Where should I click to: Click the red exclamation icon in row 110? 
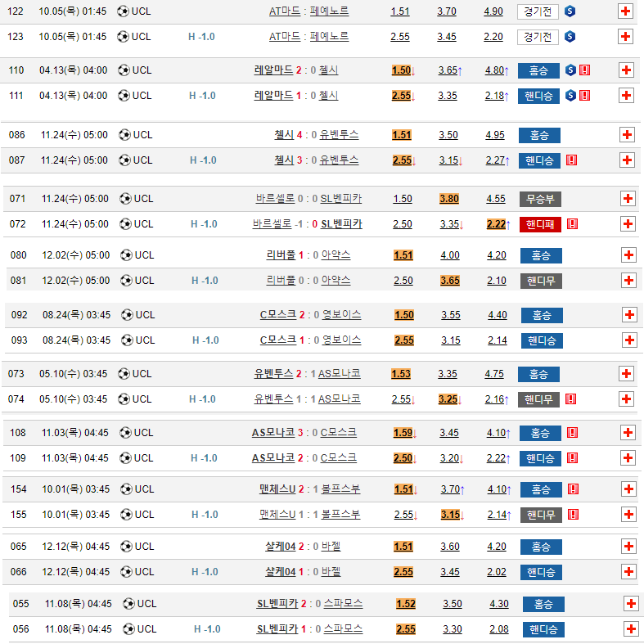pos(584,70)
